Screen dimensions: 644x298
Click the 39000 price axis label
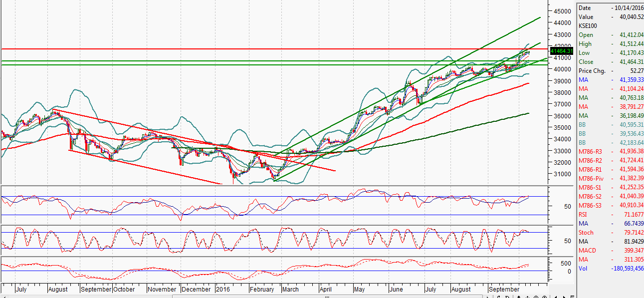(563, 81)
